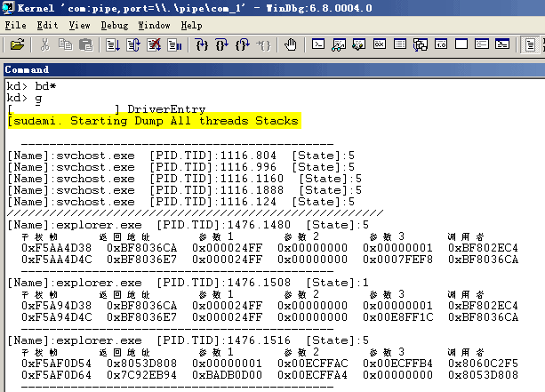Image resolution: width=545 pixels, height=392 pixels.
Task: Click stack frame value 0xF5AF0D54
Action: coord(57,364)
